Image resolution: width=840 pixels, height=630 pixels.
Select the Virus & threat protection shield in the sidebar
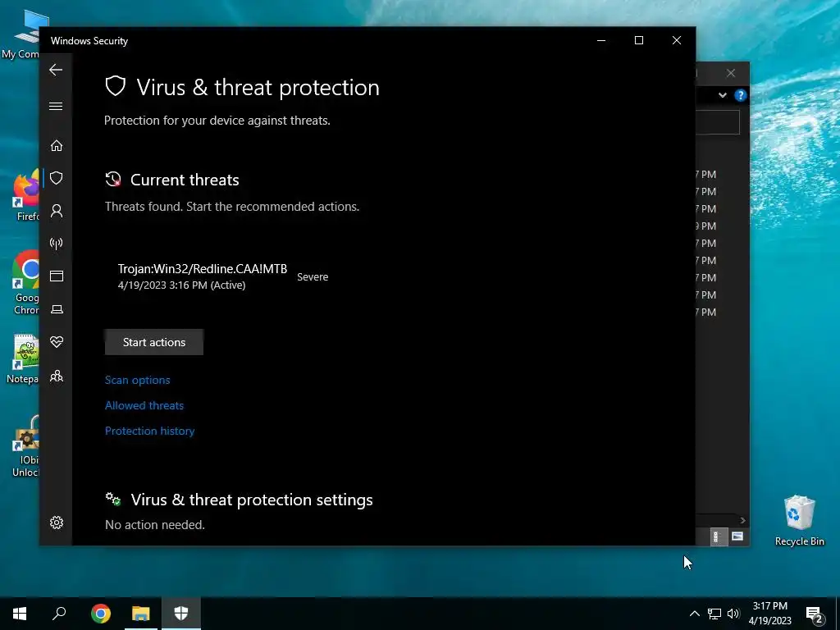57,178
